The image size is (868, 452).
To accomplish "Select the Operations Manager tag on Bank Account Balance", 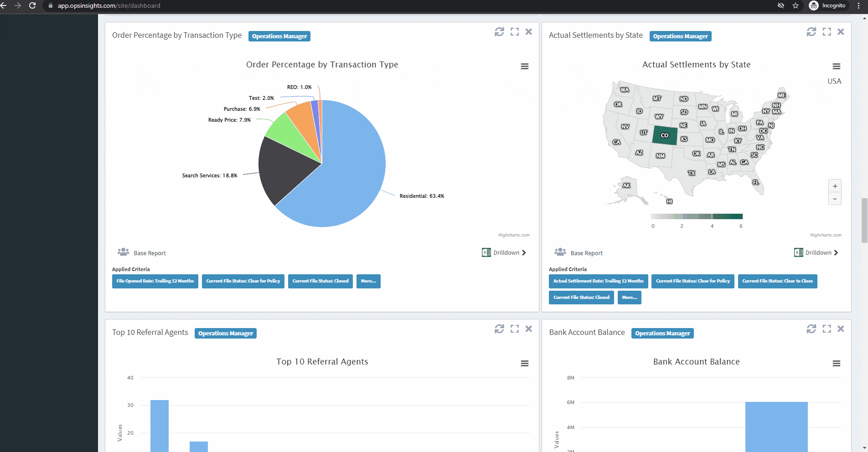I will [662, 333].
